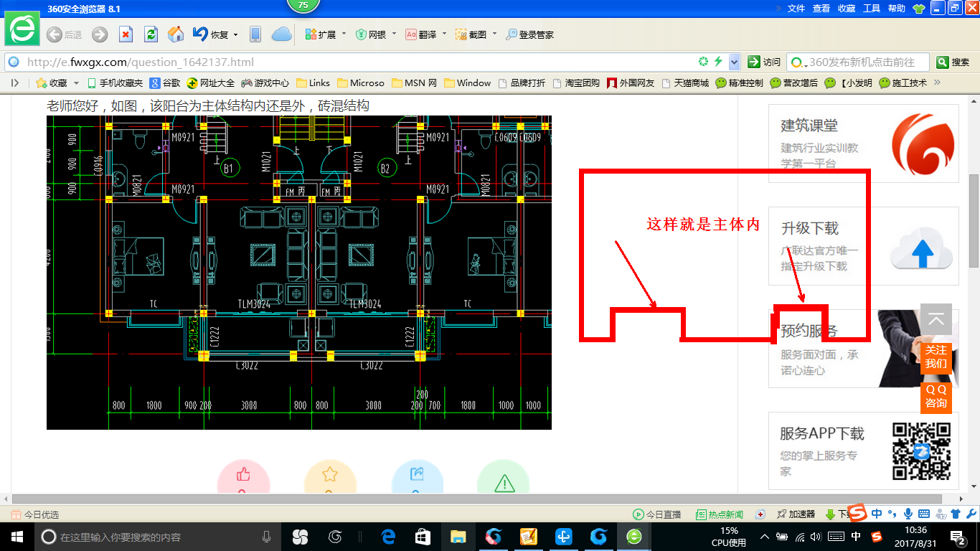
Task: Click the QQ咨询 orange button
Action: [936, 397]
